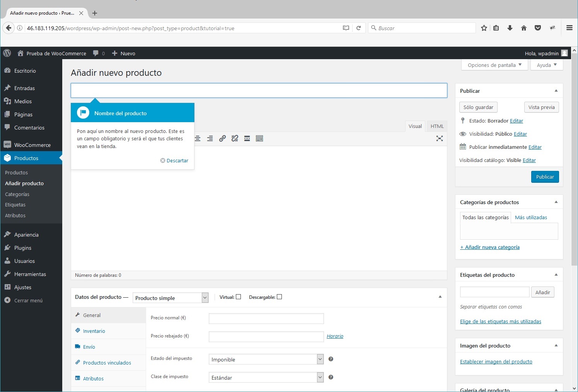The height and width of the screenshot is (392, 578).
Task: Open the Clase de impuesto dropdown
Action: [266, 377]
